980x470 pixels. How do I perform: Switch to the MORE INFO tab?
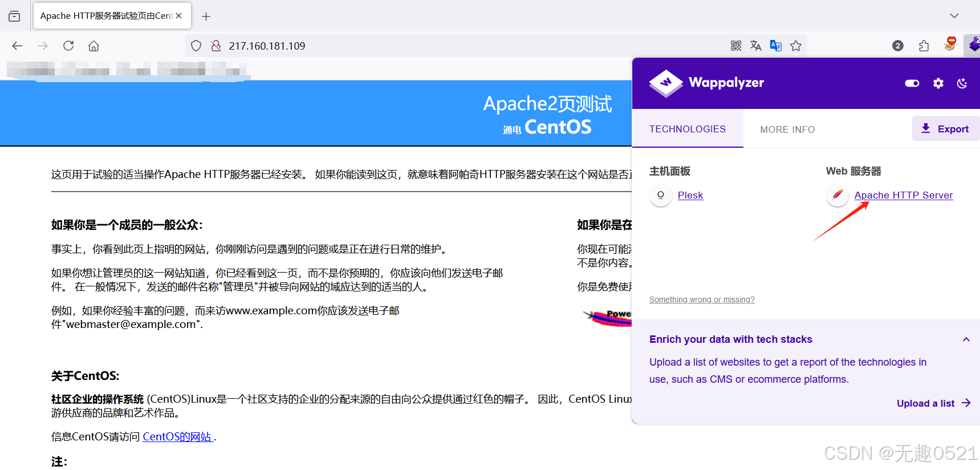pos(787,129)
